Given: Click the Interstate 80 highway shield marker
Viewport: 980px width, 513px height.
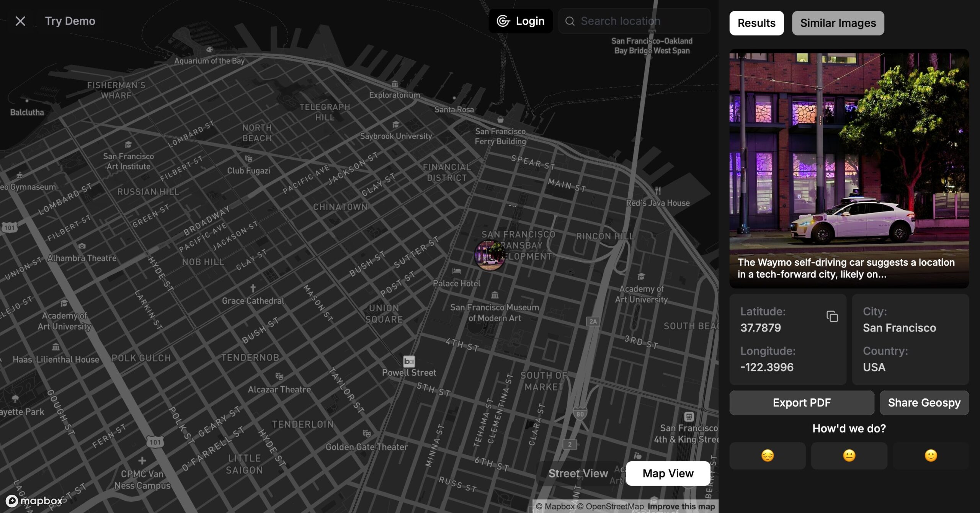Looking at the screenshot, I should click(x=580, y=414).
